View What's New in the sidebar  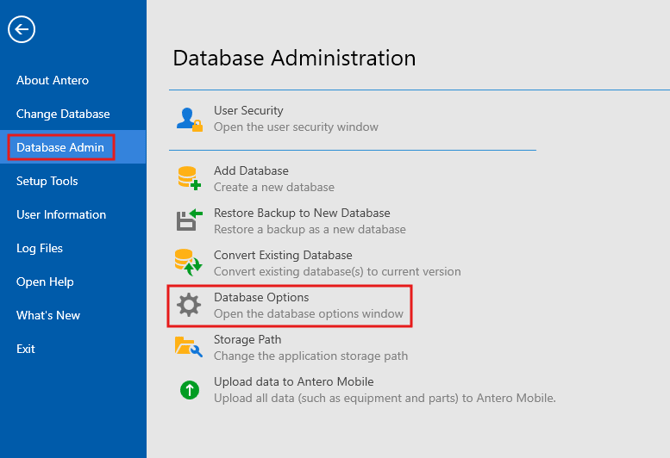(x=48, y=316)
